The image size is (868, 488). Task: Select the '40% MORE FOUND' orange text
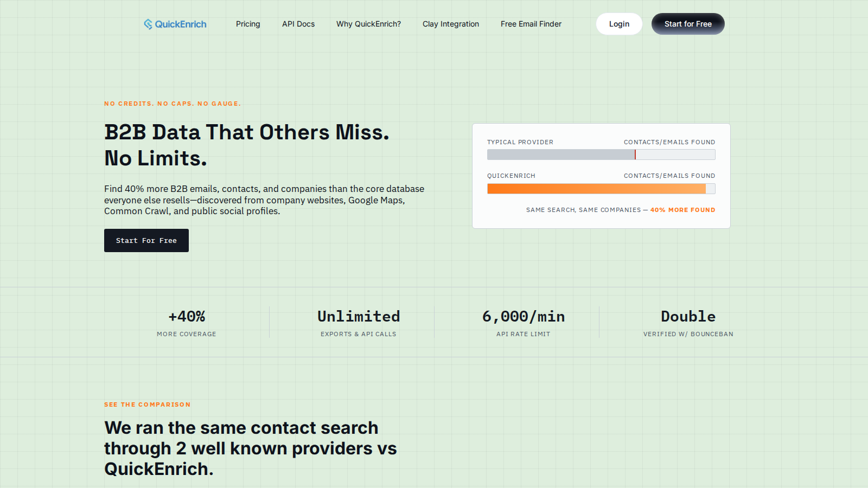pos(682,210)
